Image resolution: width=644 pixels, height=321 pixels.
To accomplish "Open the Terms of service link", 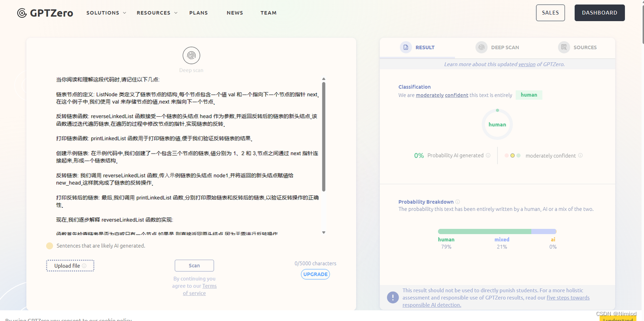I will 202,289.
